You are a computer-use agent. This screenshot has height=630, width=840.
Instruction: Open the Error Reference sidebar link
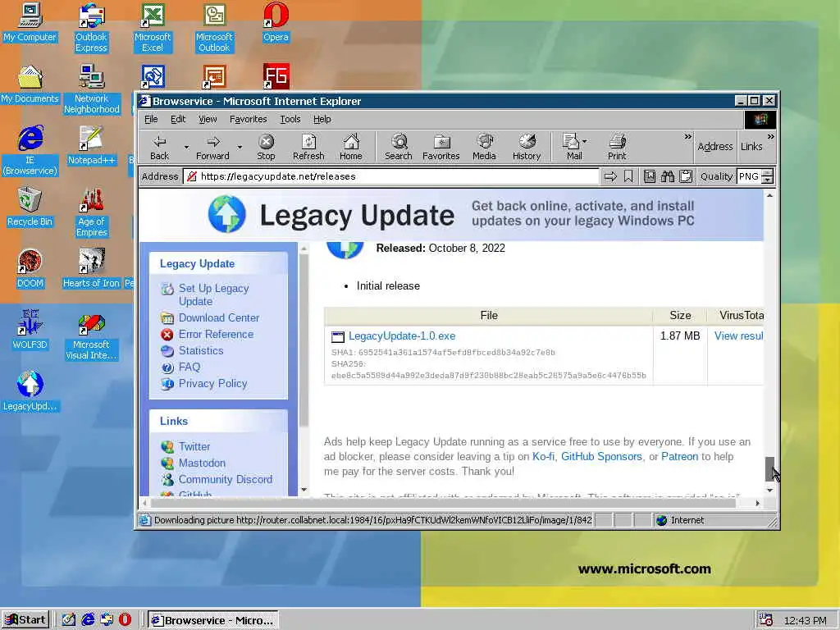pos(216,335)
